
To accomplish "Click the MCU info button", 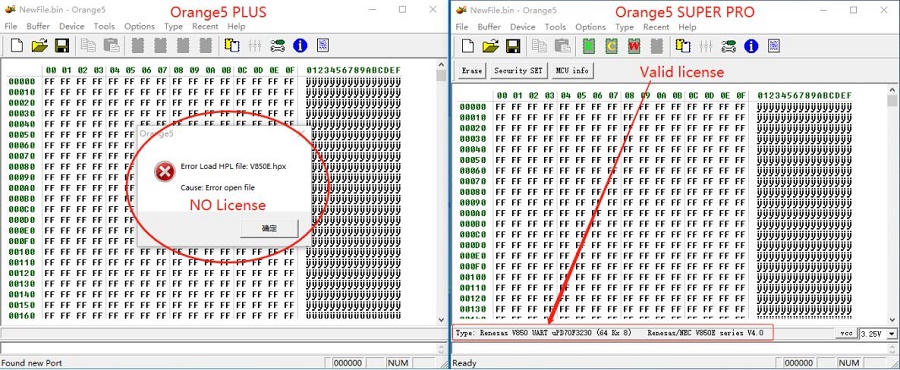I will click(572, 71).
